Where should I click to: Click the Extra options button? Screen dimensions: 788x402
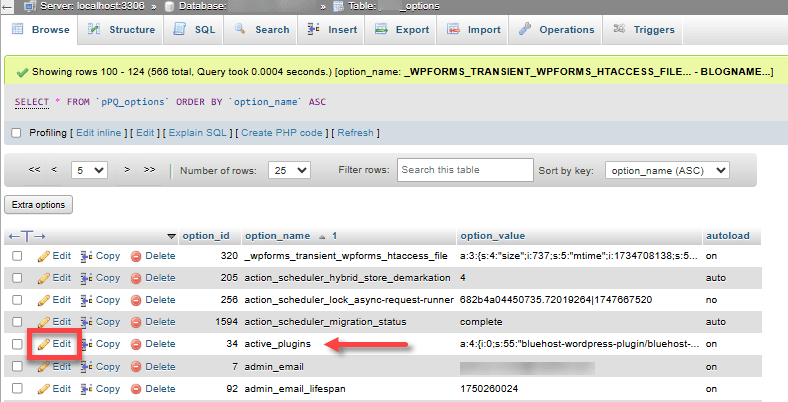pyautogui.click(x=38, y=205)
